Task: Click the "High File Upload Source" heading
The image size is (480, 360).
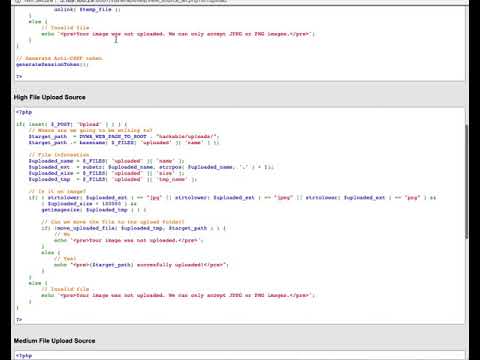Action: point(50,97)
